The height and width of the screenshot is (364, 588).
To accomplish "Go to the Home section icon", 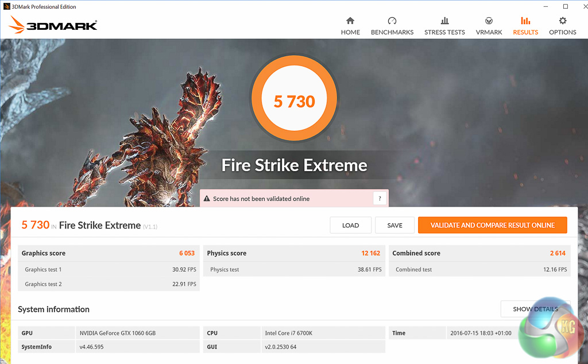I will [x=350, y=21].
